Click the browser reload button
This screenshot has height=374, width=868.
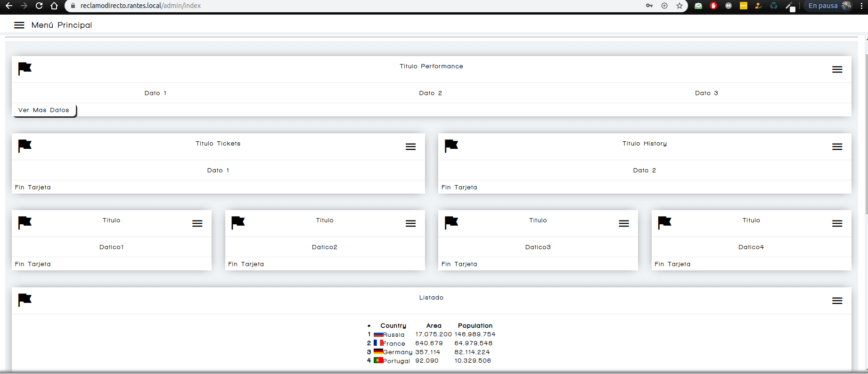point(39,6)
